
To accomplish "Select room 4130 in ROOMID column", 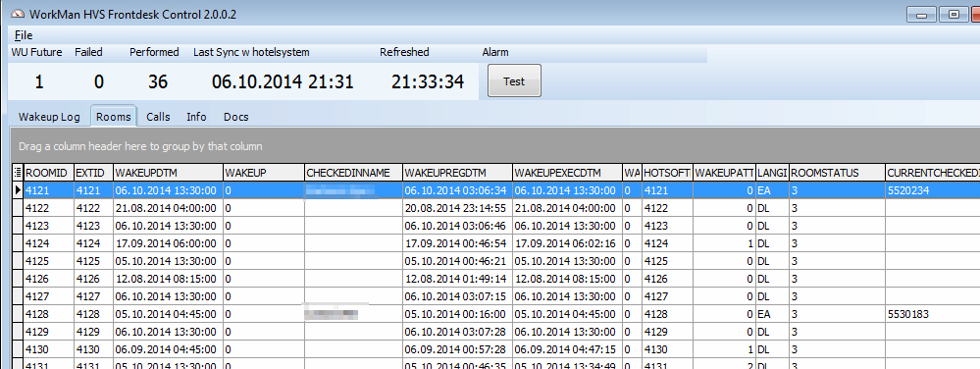I will [48, 349].
